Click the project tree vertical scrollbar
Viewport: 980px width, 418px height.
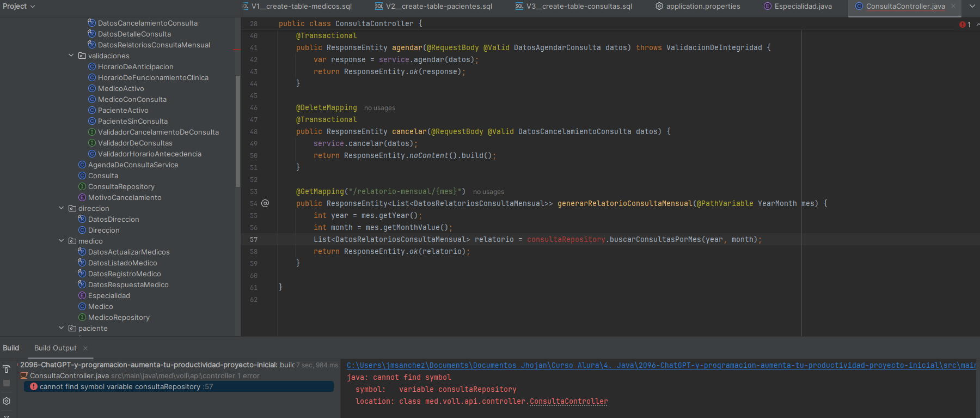237,131
